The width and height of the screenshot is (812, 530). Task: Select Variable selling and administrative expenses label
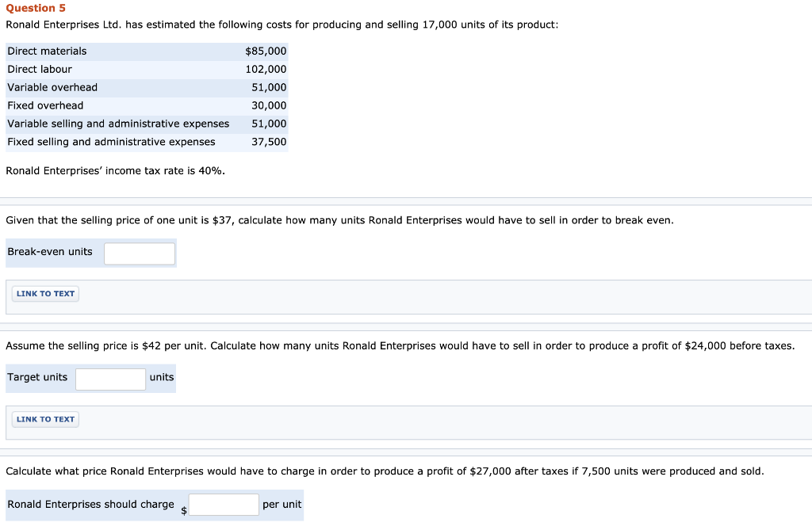coord(118,124)
